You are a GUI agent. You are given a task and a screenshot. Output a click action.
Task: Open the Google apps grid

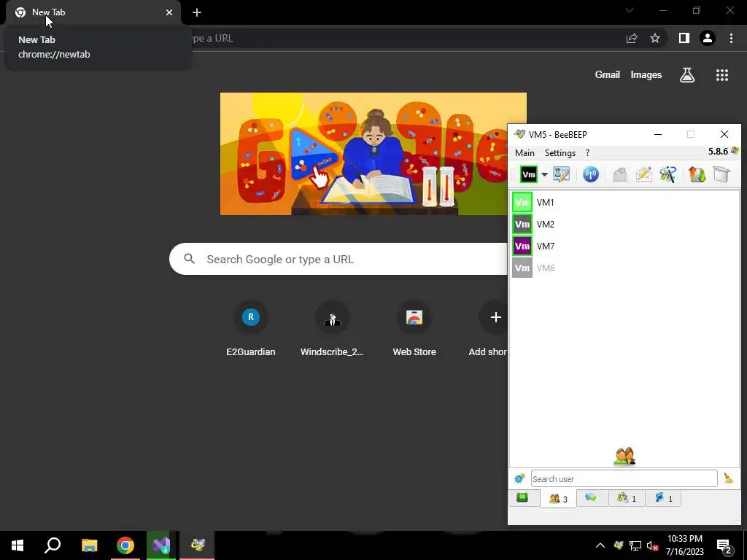(721, 75)
